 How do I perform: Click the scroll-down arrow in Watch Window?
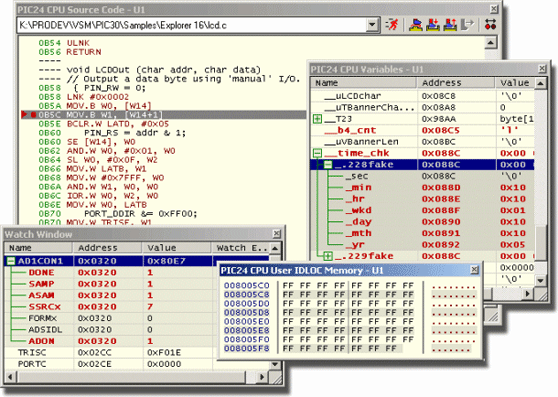275,364
